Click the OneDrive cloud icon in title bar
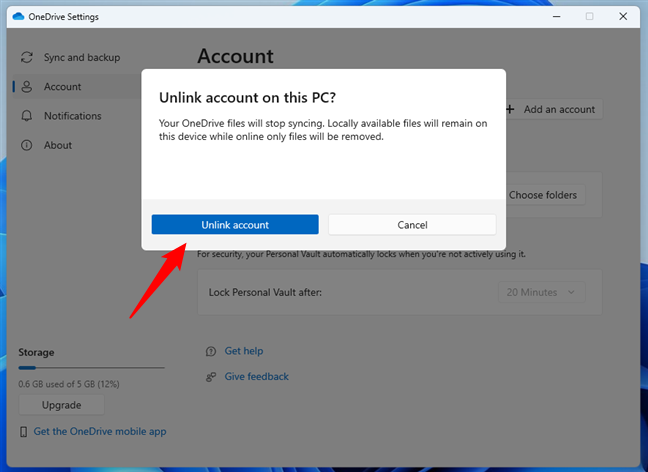The width and height of the screenshot is (648, 472). pos(18,17)
